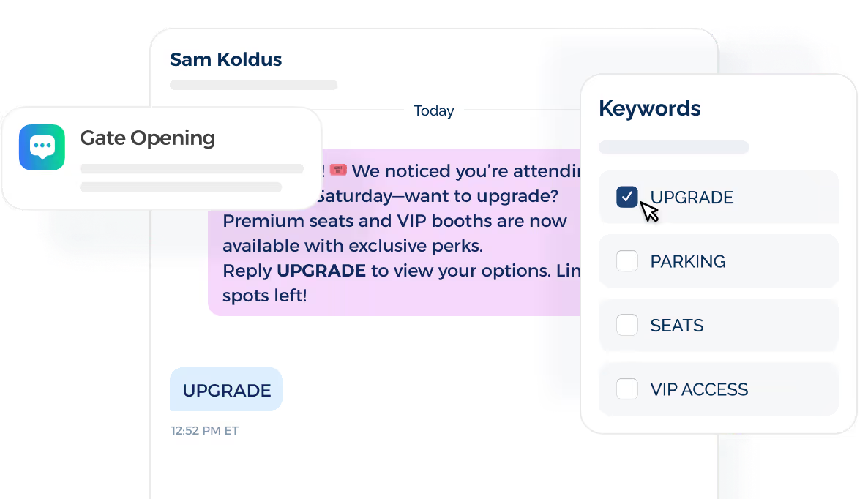
Task: Click the 12:52 PM ET timestamp
Action: tap(203, 430)
